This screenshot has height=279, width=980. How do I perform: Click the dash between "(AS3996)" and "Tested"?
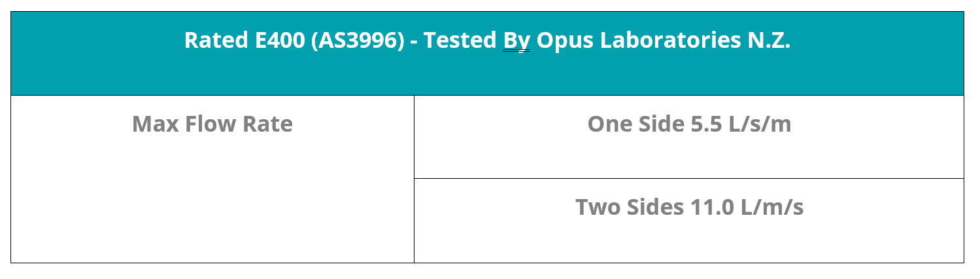414,42
